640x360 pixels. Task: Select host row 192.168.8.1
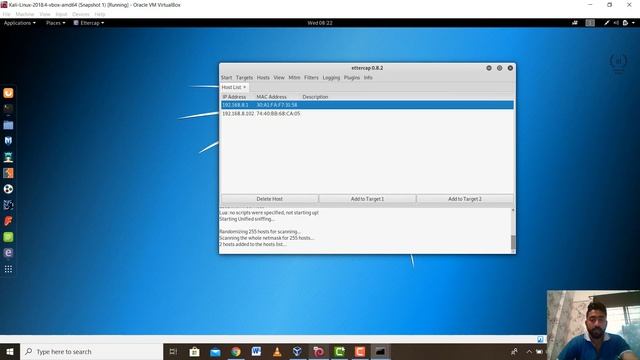point(367,105)
